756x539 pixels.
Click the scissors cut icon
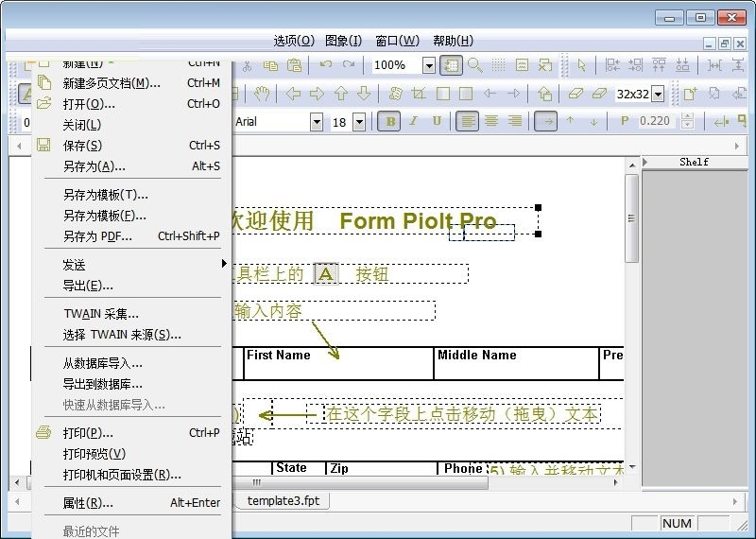pos(247,65)
